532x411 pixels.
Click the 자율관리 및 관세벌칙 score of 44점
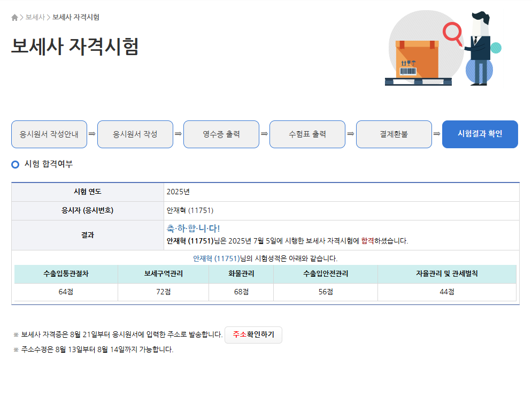point(446,292)
